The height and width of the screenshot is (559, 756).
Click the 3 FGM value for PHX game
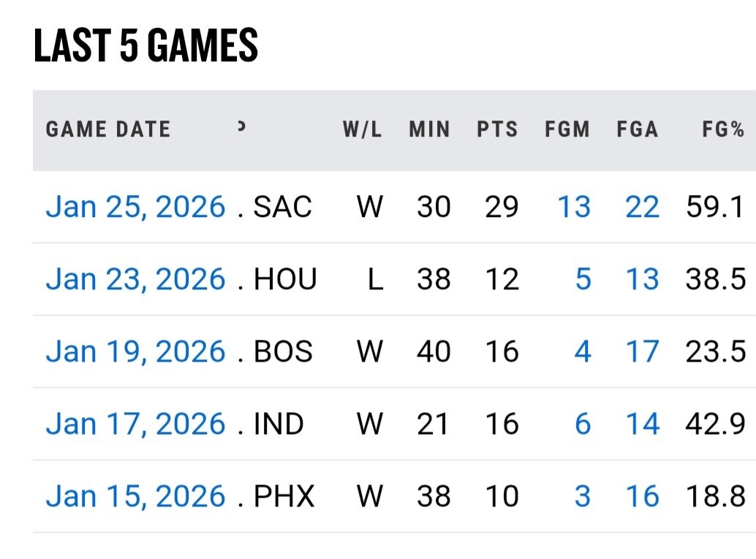click(x=582, y=496)
